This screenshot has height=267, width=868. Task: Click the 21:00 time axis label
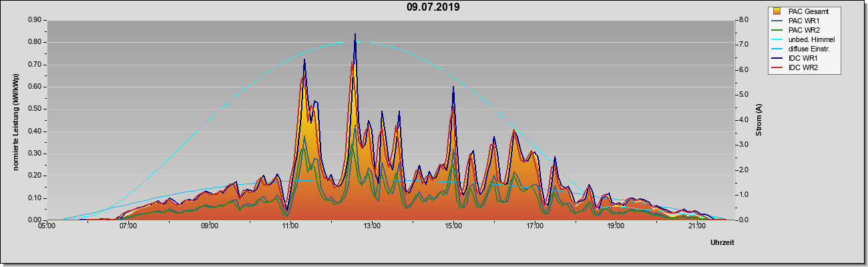point(696,227)
